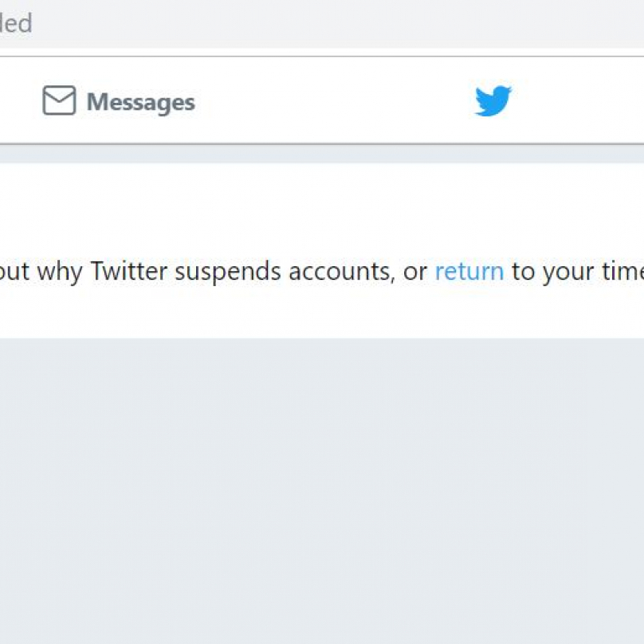The image size is (644, 644).
Task: Click the Twitter bird logo
Action: coord(493,101)
